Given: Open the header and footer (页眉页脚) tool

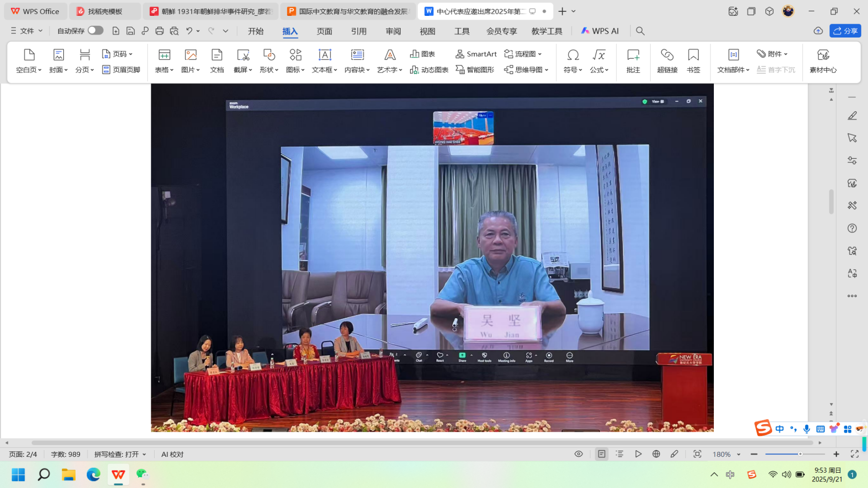Looking at the screenshot, I should 121,70.
